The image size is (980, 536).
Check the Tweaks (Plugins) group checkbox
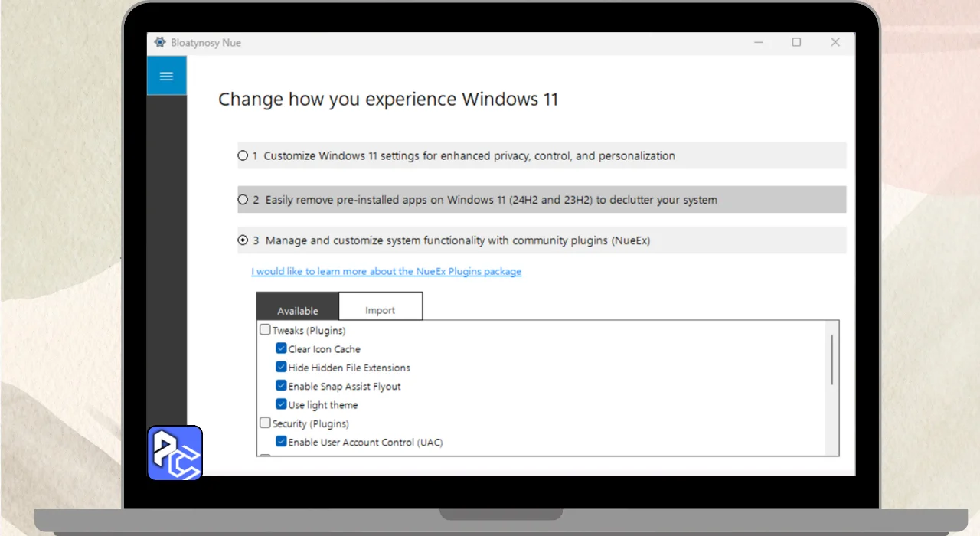(x=266, y=330)
